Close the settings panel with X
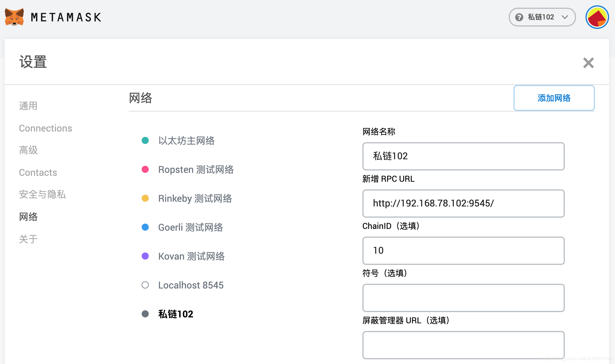Image resolution: width=615 pixels, height=364 pixels. tap(588, 63)
